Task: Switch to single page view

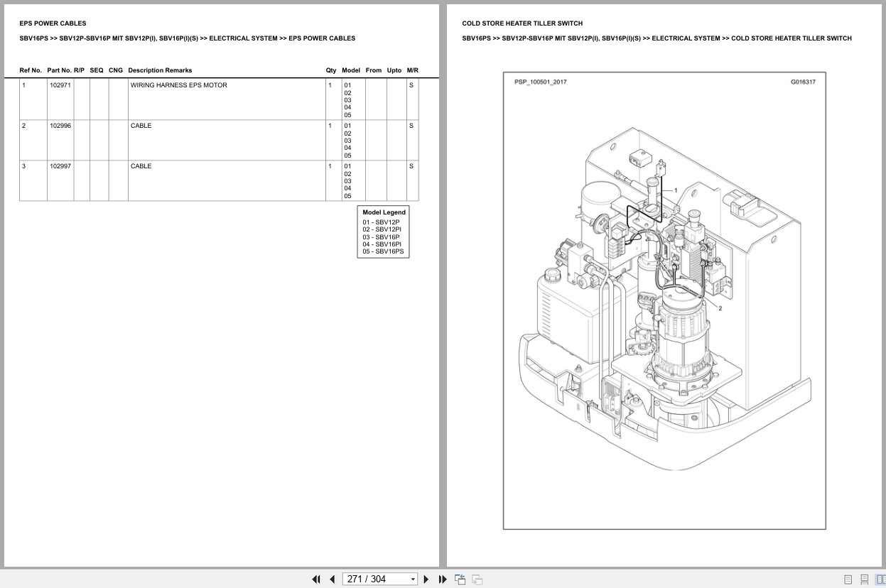Action: click(x=848, y=579)
